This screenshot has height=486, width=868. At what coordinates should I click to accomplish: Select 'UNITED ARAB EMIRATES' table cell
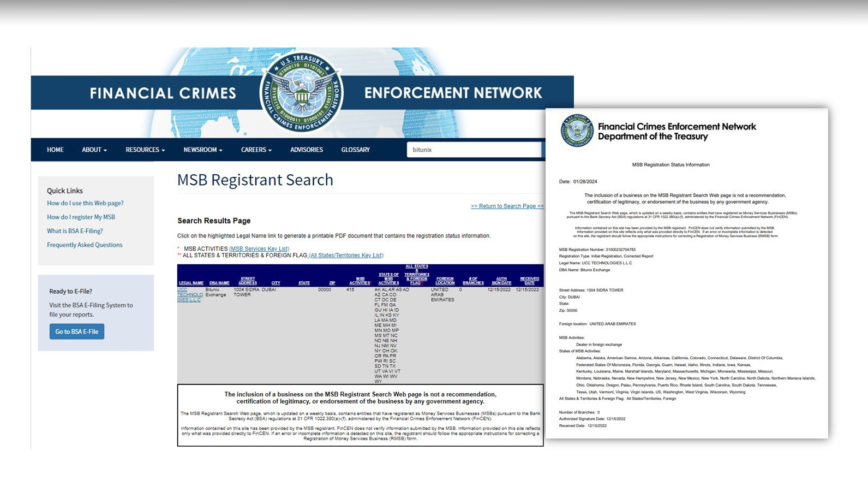pyautogui.click(x=442, y=295)
